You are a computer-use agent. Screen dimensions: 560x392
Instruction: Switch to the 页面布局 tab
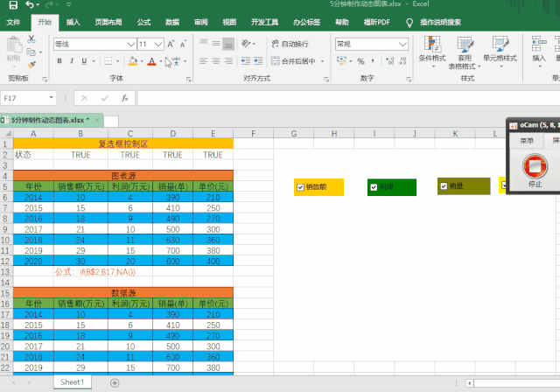(x=108, y=22)
